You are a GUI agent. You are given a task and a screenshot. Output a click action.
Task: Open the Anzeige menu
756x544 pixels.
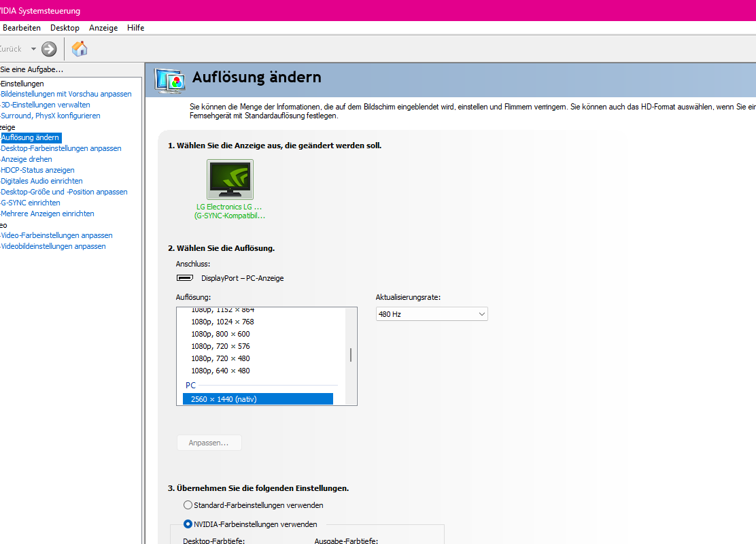(103, 28)
